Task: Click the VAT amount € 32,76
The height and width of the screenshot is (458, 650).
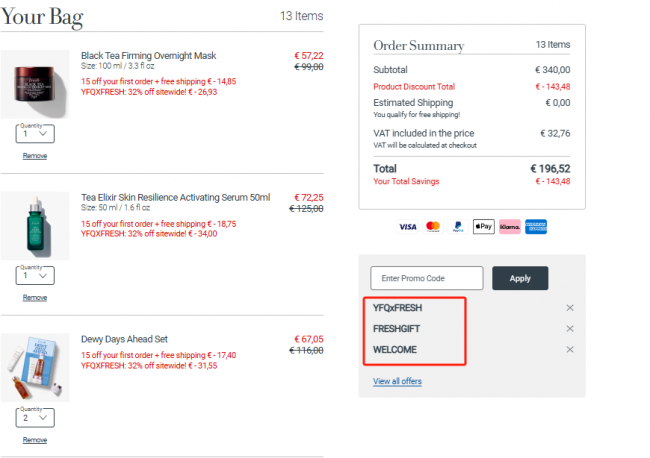Action: [x=555, y=133]
